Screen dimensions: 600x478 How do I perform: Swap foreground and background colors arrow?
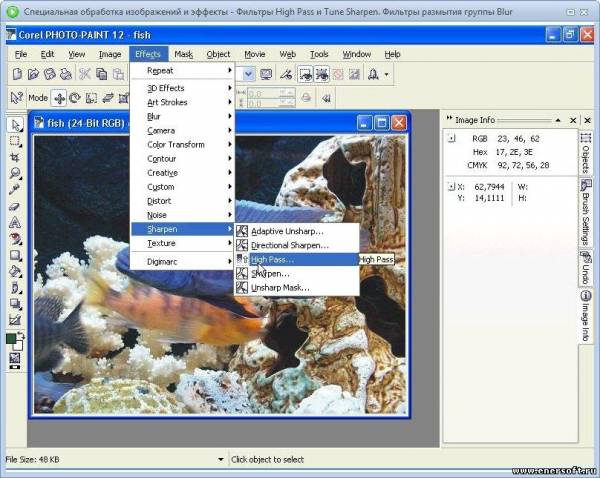tap(21, 336)
